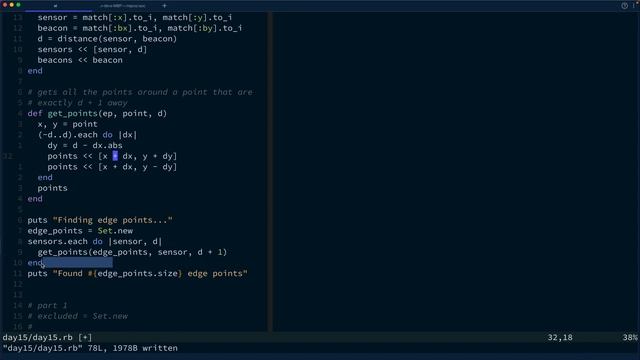Click comment 'gets all the points around'

140,92
